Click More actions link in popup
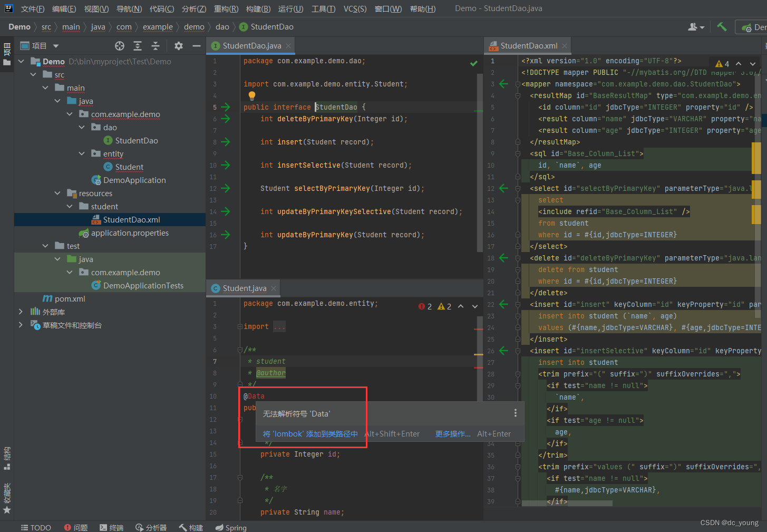The height and width of the screenshot is (532, 767). click(x=453, y=434)
